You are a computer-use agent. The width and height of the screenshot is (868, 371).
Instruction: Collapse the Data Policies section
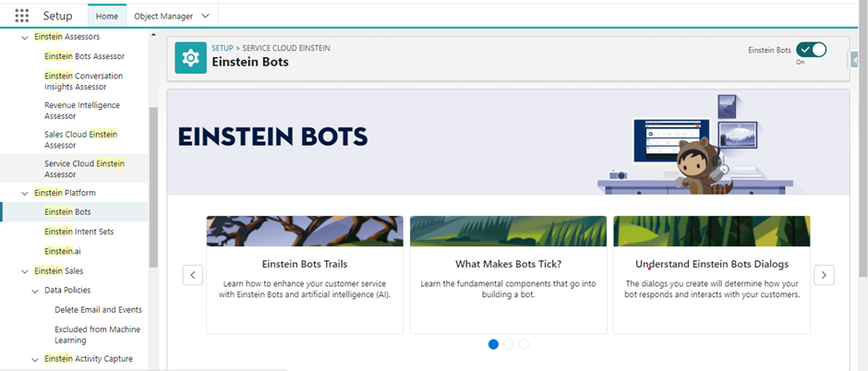click(x=35, y=291)
